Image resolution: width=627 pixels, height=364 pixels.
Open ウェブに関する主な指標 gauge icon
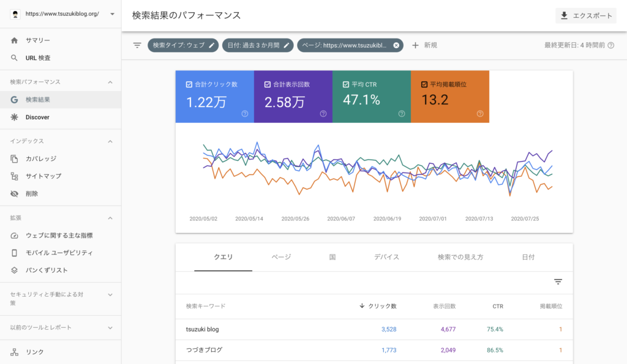point(15,236)
